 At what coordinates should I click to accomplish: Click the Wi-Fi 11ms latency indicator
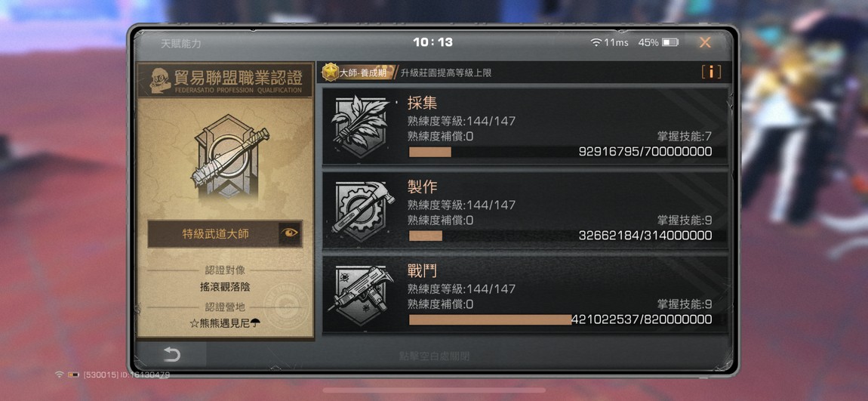click(x=609, y=42)
